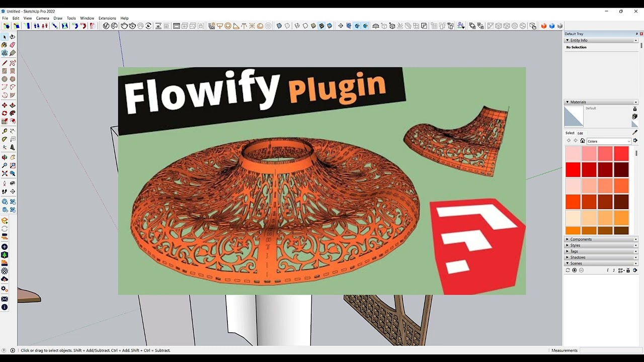Click Add Scene plus icon
644x362 pixels.
click(x=575, y=270)
